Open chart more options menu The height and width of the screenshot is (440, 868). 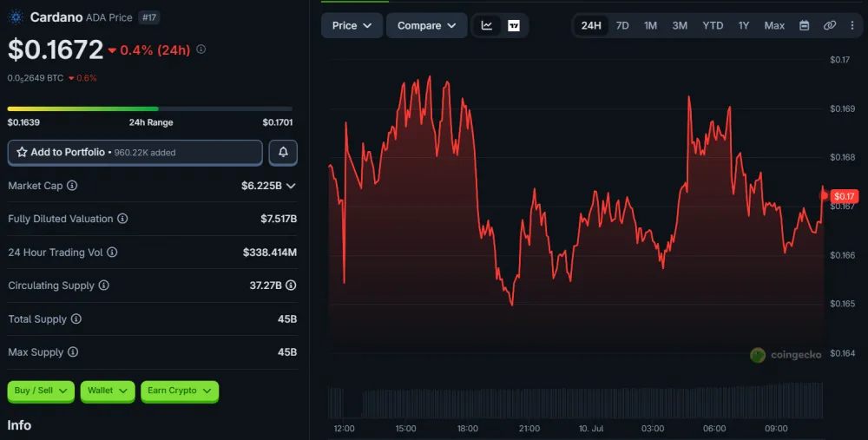852,25
